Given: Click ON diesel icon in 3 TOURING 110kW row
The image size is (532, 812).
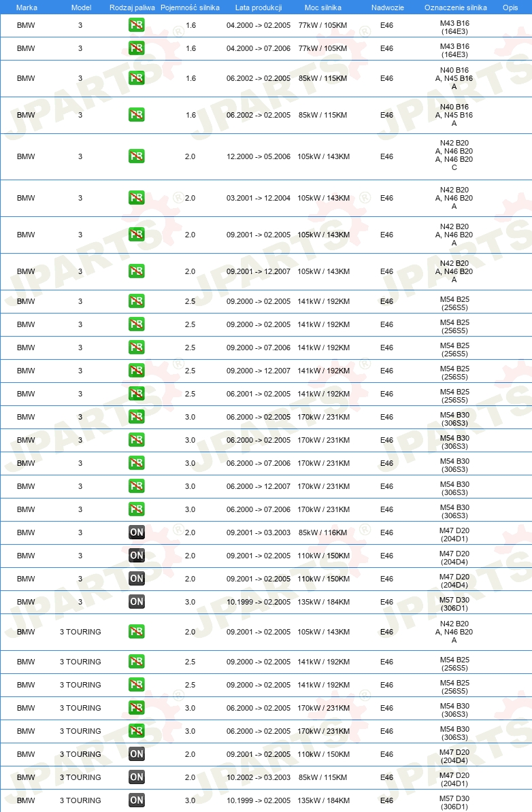Looking at the screenshot, I should pos(136,754).
